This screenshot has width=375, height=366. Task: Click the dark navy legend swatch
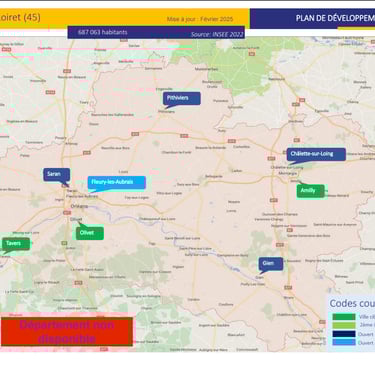click(x=344, y=334)
